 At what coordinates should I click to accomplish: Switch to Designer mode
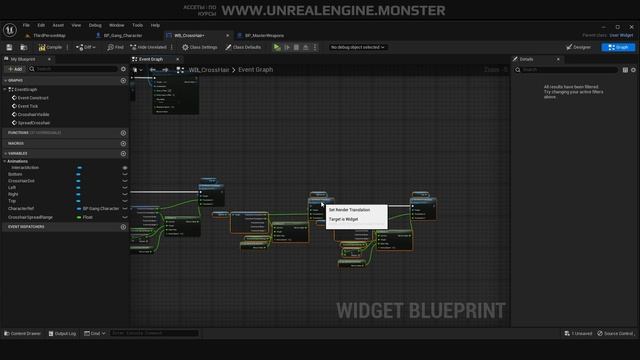(578, 47)
